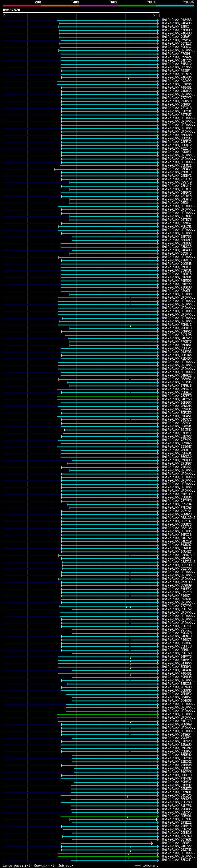This screenshot has width=197, height=868.
Task: Open hit UniRef100_P48486
Action: point(177,23)
